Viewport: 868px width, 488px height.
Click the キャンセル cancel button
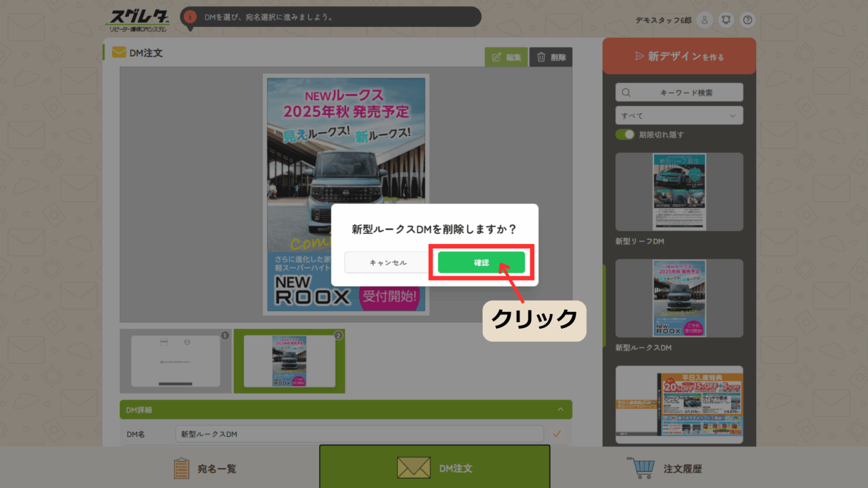click(x=388, y=262)
